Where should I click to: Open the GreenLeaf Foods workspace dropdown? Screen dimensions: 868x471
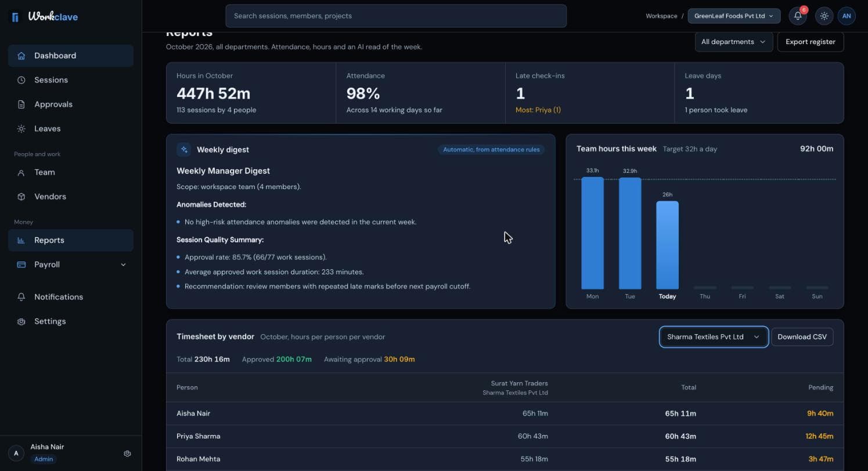pyautogui.click(x=734, y=16)
